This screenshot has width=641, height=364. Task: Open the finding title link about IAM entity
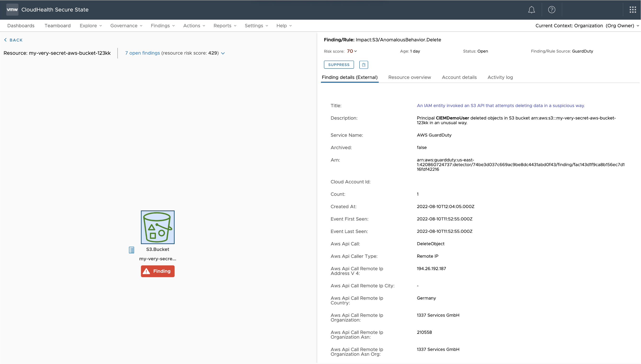point(500,106)
